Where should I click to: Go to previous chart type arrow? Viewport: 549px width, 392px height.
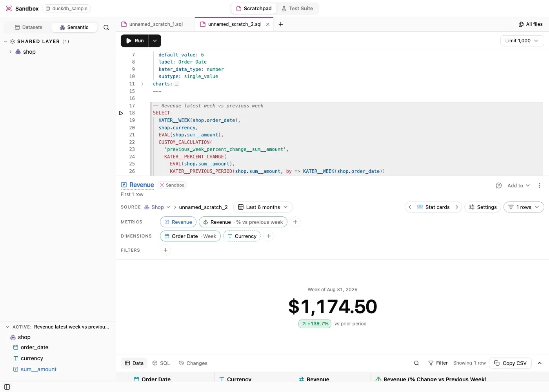410,207
